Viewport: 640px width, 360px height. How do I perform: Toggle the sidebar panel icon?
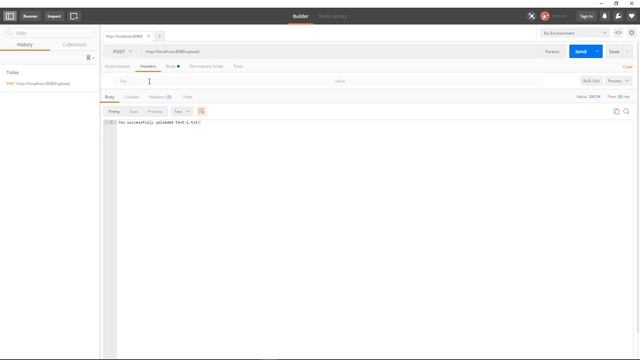(10, 16)
